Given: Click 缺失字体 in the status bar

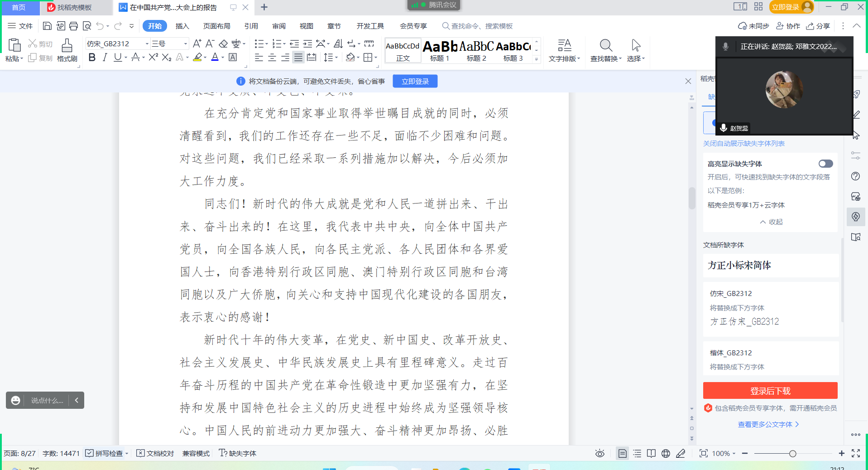Looking at the screenshot, I should click(x=238, y=453).
